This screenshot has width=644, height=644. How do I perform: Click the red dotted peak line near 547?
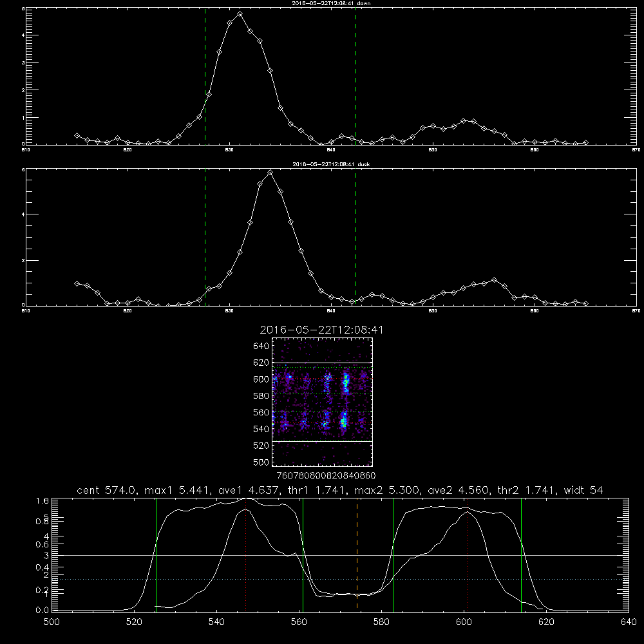pos(245,554)
